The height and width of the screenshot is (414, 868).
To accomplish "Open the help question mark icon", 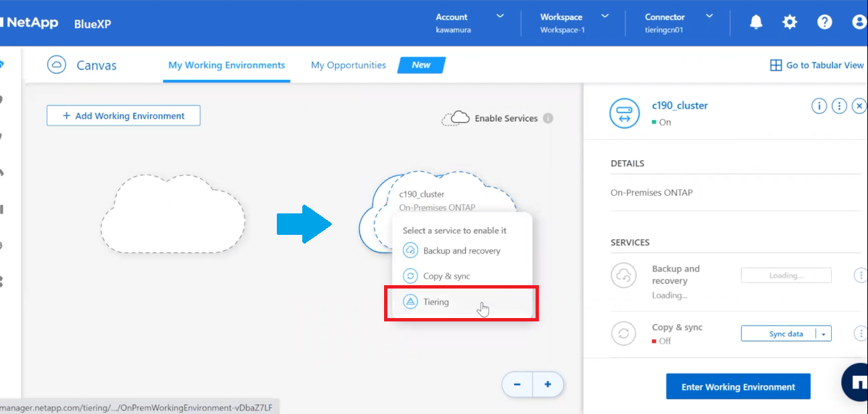I will [x=824, y=22].
